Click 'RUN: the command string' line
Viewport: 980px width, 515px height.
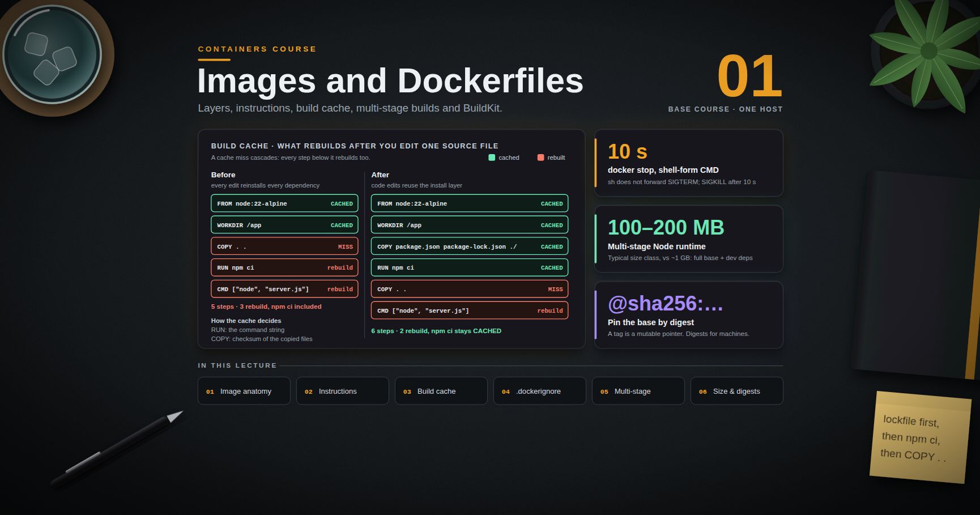point(248,330)
